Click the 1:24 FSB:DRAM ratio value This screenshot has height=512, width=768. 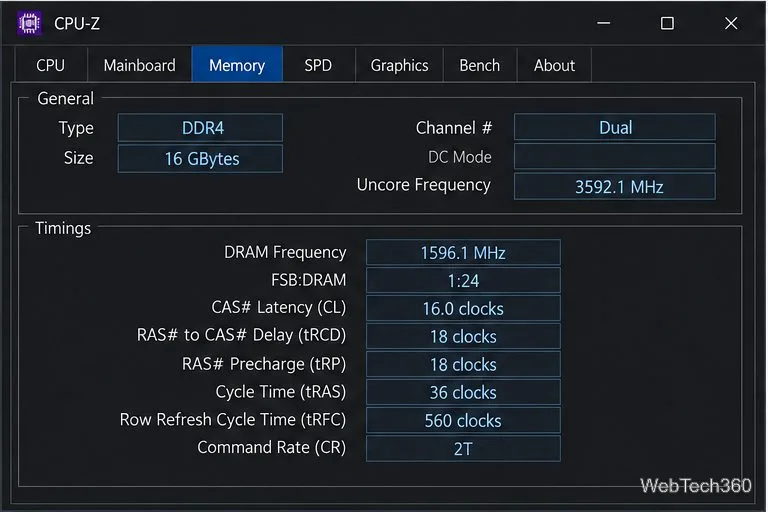coord(463,280)
